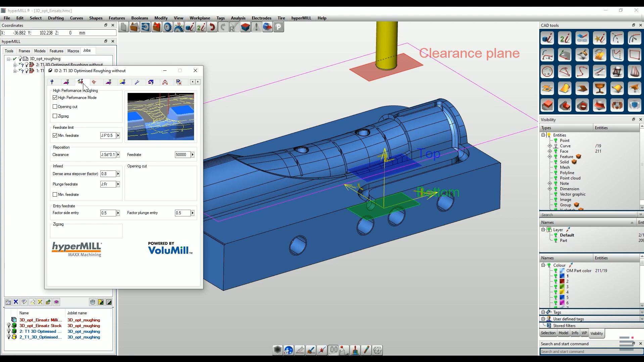Click the circle with R CAD tool icon
644x362 pixels.
coord(547,71)
